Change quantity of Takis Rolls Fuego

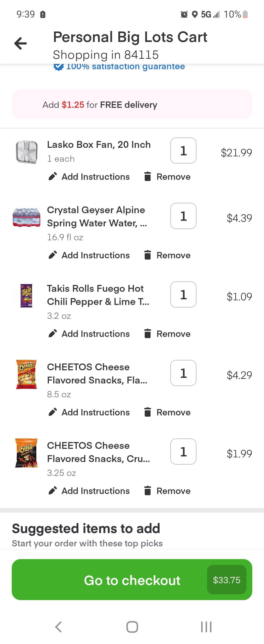tap(183, 294)
